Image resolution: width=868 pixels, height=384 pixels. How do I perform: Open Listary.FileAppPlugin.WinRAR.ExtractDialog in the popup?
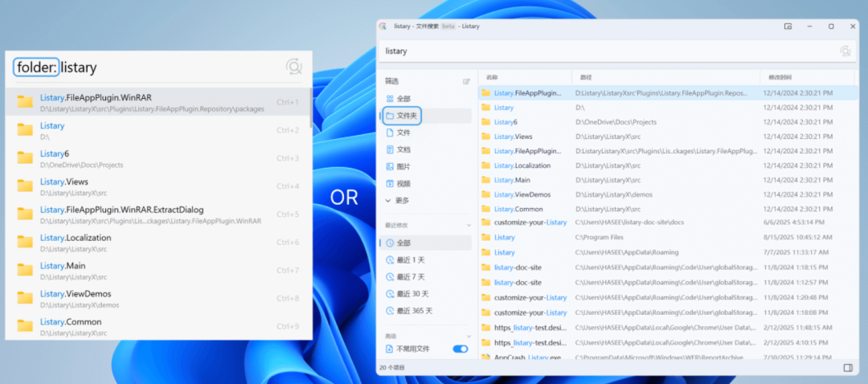click(158, 214)
